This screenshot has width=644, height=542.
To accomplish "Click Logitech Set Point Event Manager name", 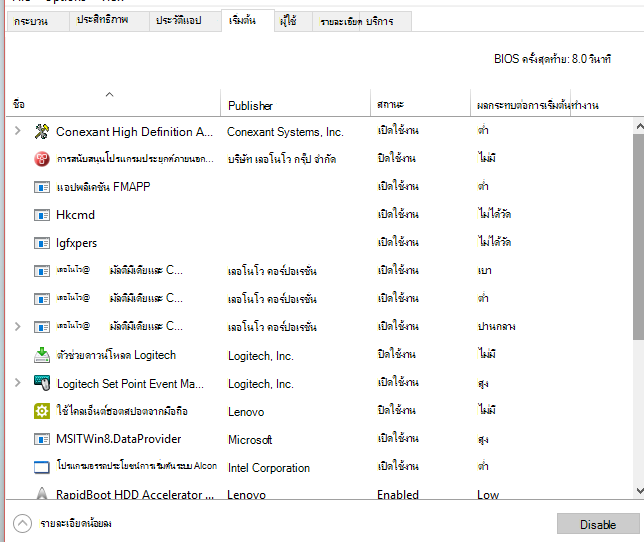I will point(130,384).
